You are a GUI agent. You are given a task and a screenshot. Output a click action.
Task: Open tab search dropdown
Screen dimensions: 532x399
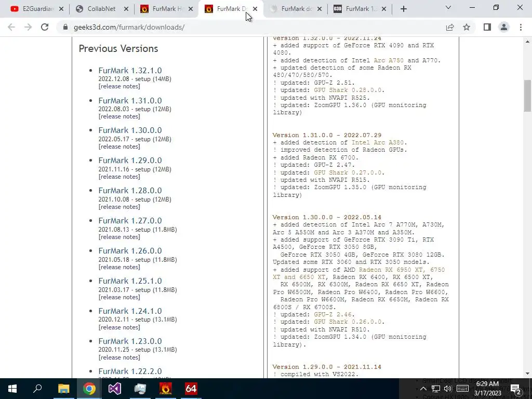point(448,7)
